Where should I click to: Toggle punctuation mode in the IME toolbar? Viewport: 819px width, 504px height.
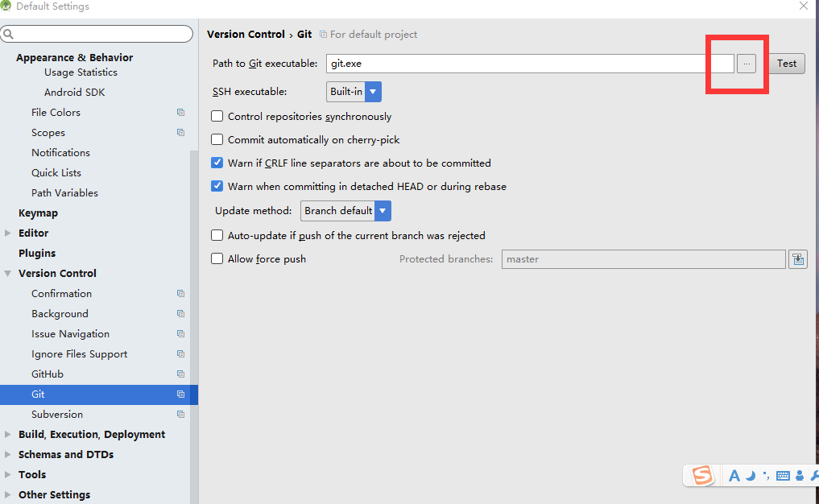point(766,475)
